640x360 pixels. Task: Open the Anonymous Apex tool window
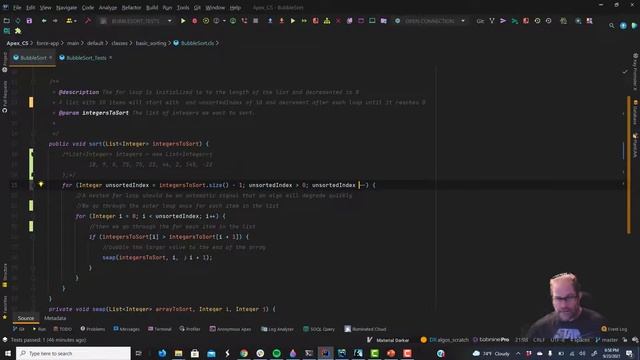click(x=231, y=329)
